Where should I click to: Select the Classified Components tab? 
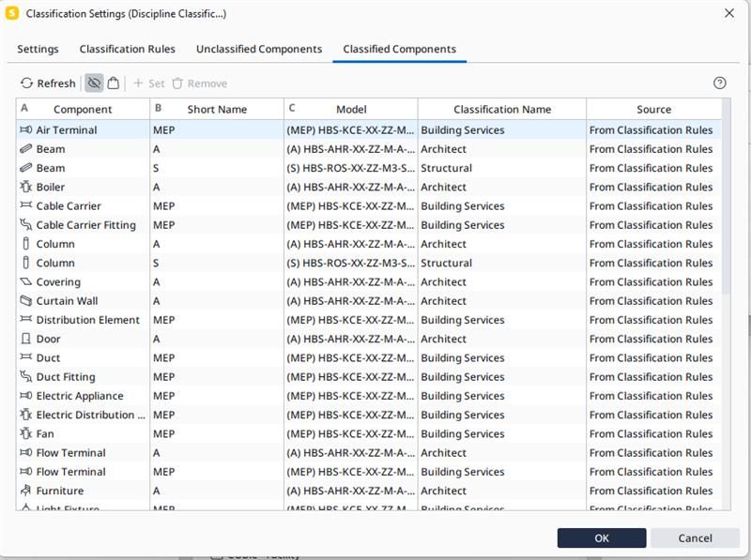point(400,49)
